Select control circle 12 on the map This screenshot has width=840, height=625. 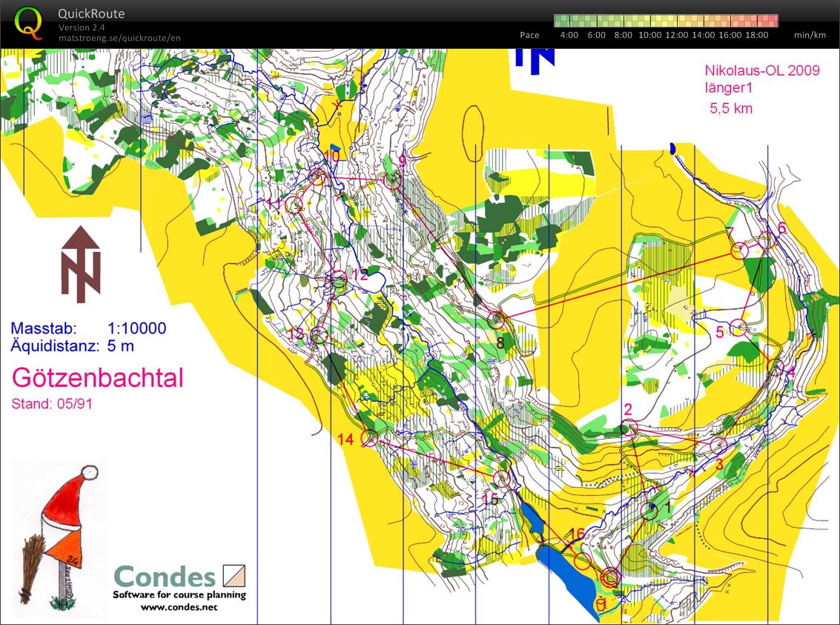pos(339,280)
